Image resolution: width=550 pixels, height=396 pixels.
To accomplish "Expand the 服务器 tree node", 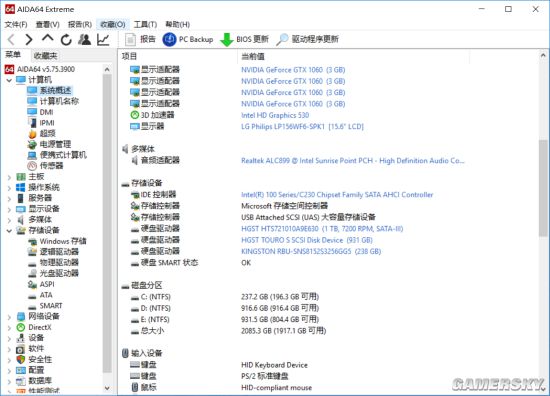I will click(9, 199).
